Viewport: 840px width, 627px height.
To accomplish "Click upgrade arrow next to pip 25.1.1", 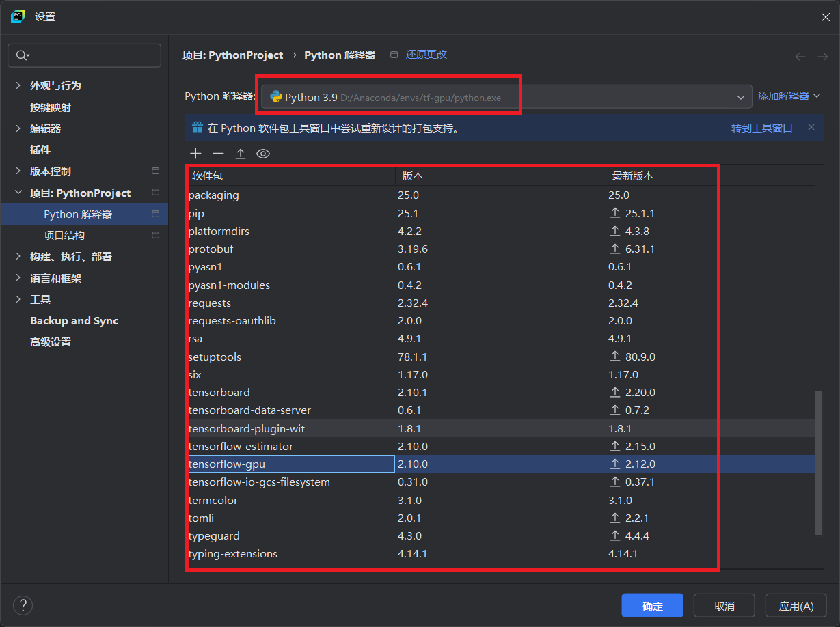I will pyautogui.click(x=614, y=214).
